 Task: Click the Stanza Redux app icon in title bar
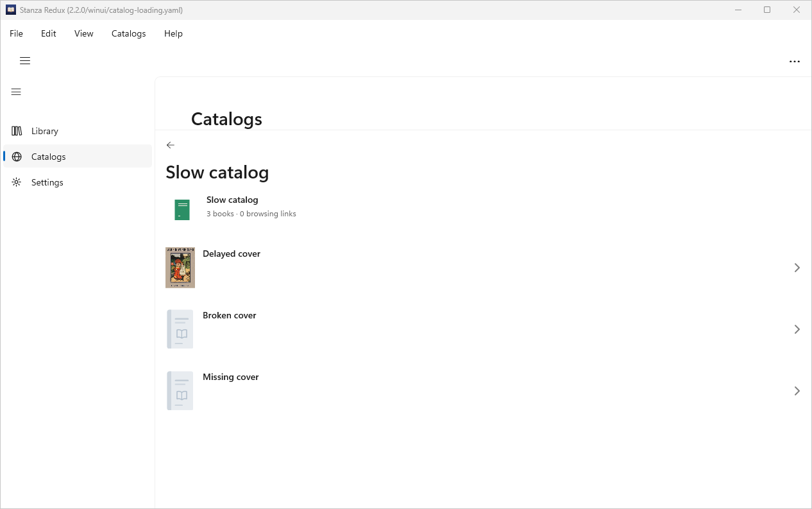(x=11, y=10)
